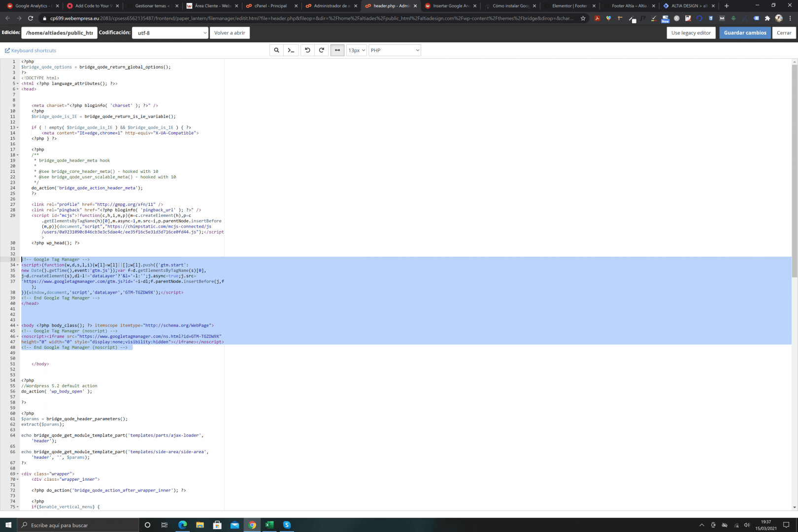Close the editor with Cerrar button
This screenshot has width=798, height=532.
click(x=784, y=33)
